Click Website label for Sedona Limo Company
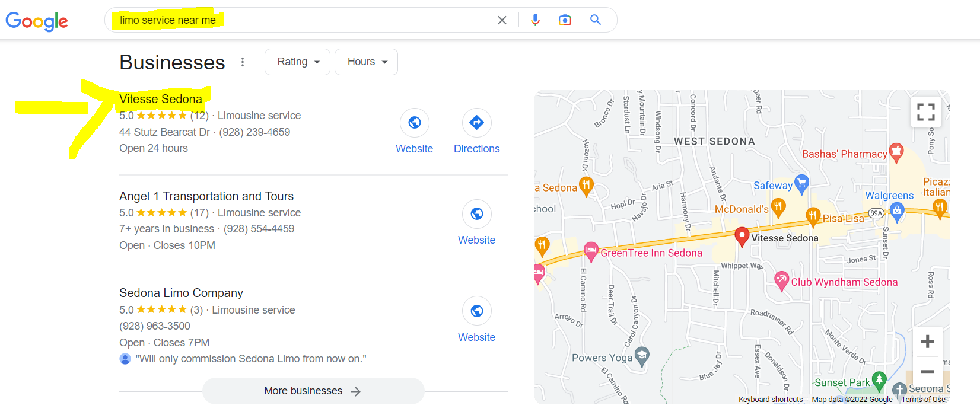This screenshot has width=980, height=418. [477, 337]
